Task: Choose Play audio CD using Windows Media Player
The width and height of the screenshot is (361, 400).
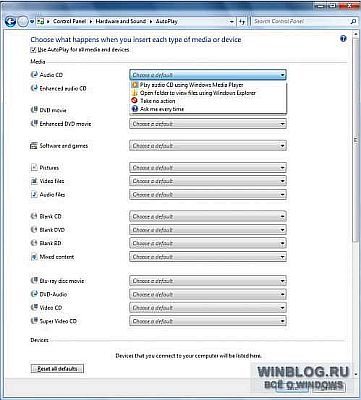Action: click(208, 85)
